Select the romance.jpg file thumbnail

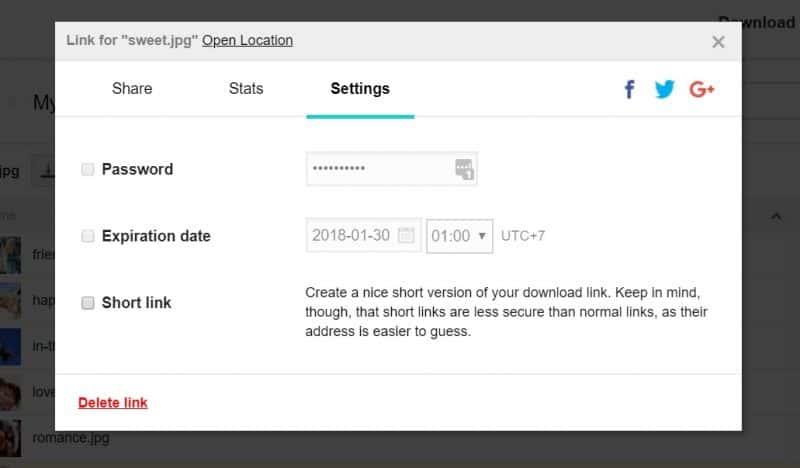click(10, 438)
